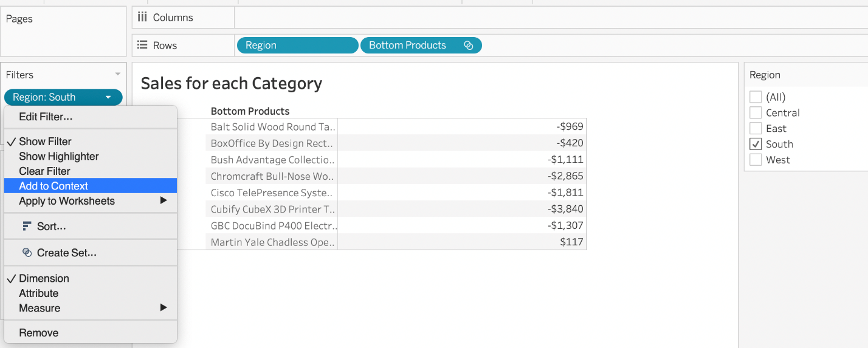Click the Sort icon in context menu
868x348 pixels.
(x=27, y=227)
